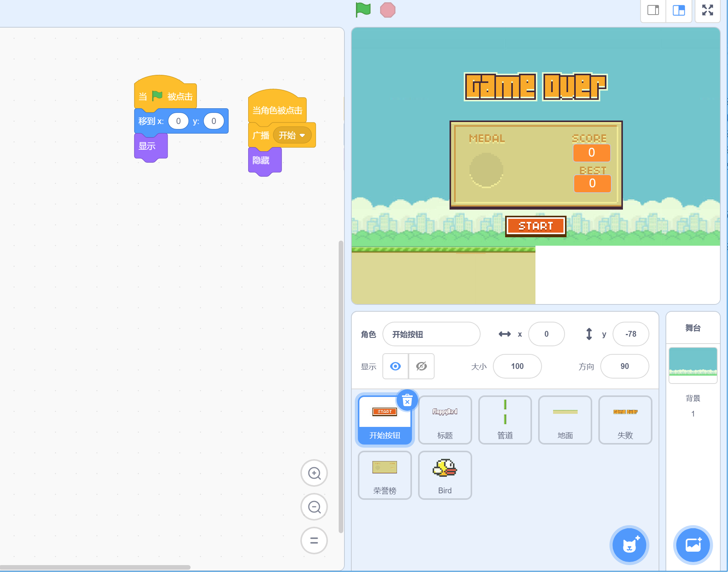Click the 隐藏 looks block
Screen dimensions: 728x572
265,160
